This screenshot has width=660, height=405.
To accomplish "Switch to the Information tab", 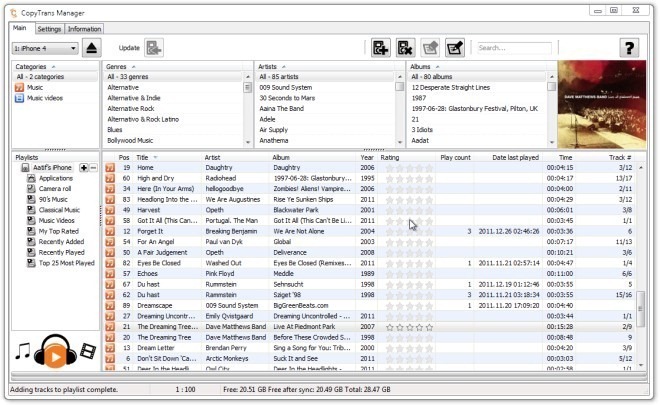I will tap(84, 29).
